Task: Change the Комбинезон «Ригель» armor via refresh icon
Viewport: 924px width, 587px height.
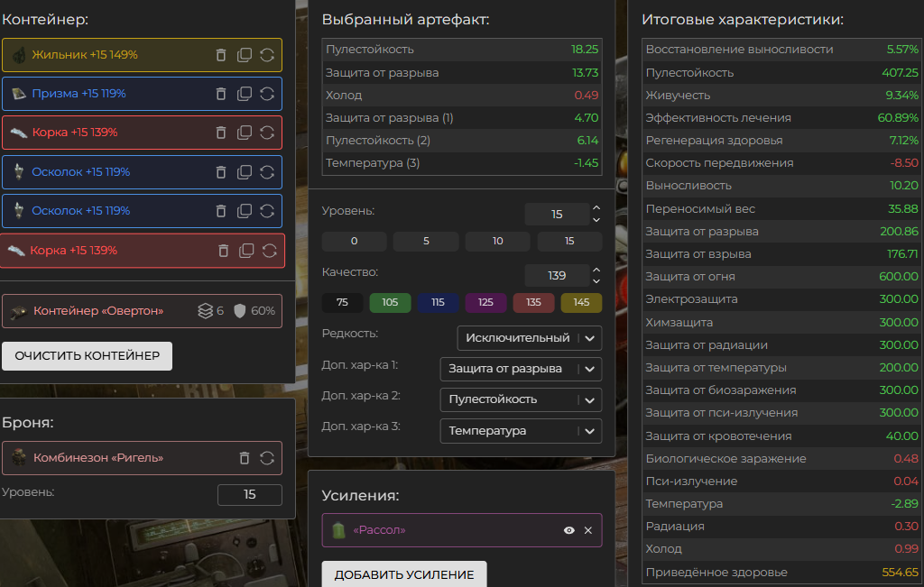Action: click(x=267, y=458)
